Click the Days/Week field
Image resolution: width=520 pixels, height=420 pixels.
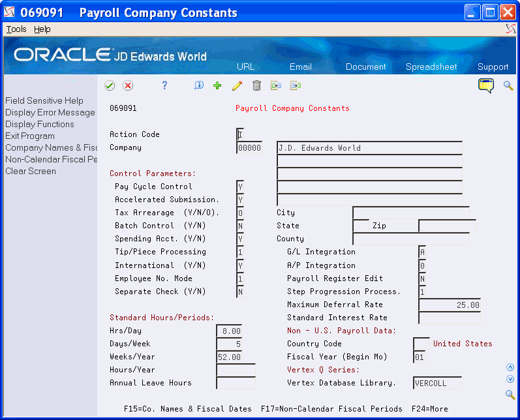[x=229, y=344]
